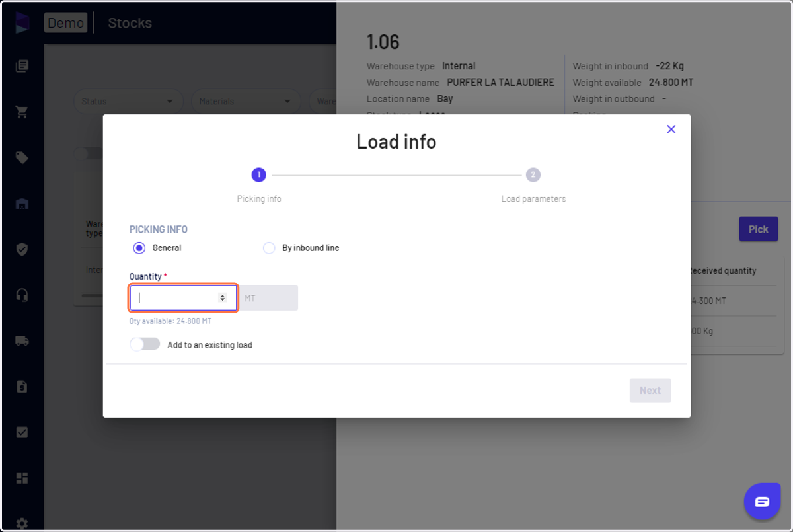Click the Demo workspace label
The image size is (793, 532).
[x=66, y=22]
